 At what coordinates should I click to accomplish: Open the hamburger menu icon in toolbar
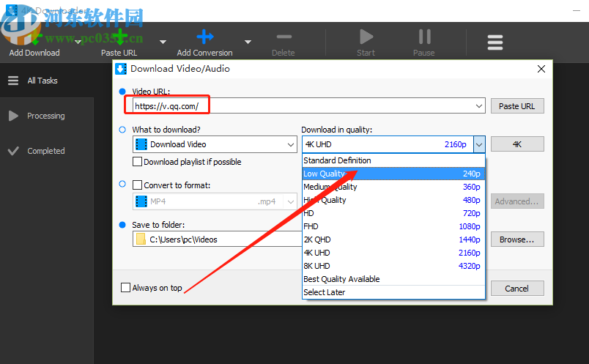tap(495, 42)
